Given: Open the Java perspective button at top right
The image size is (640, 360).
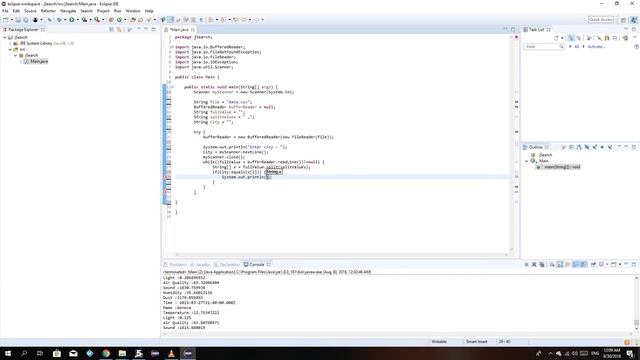Looking at the screenshot, I should coord(634,20).
